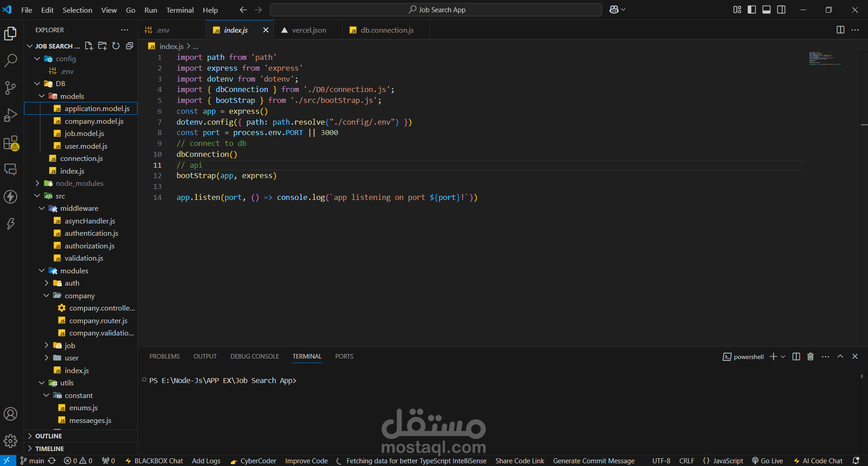
Task: Open Explorer views and more actions
Action: pyautogui.click(x=124, y=30)
